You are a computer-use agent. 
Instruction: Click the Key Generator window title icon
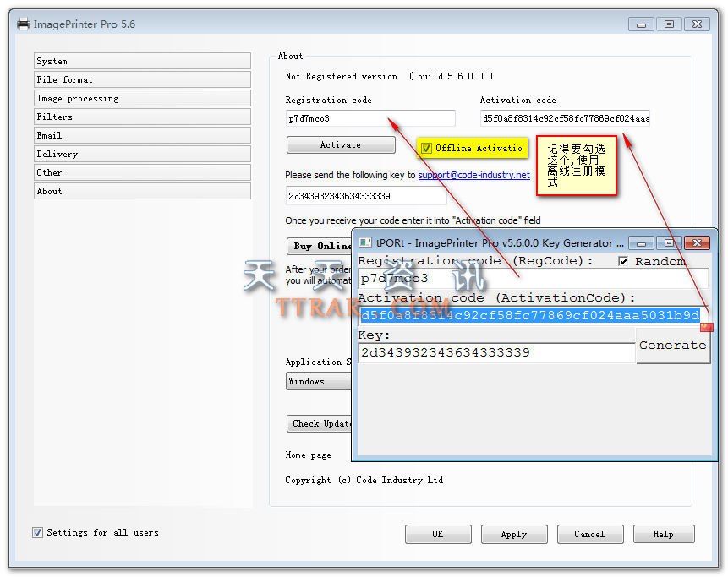[x=366, y=242]
